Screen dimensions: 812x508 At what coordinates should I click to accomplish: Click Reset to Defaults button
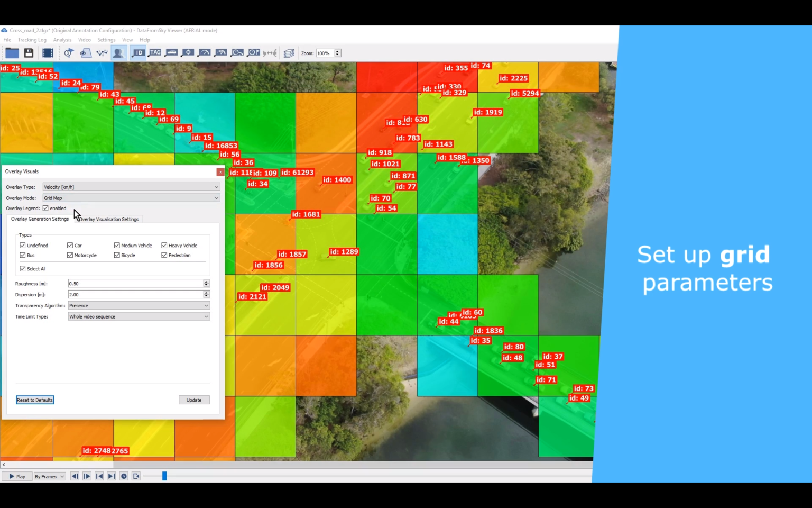tap(35, 400)
